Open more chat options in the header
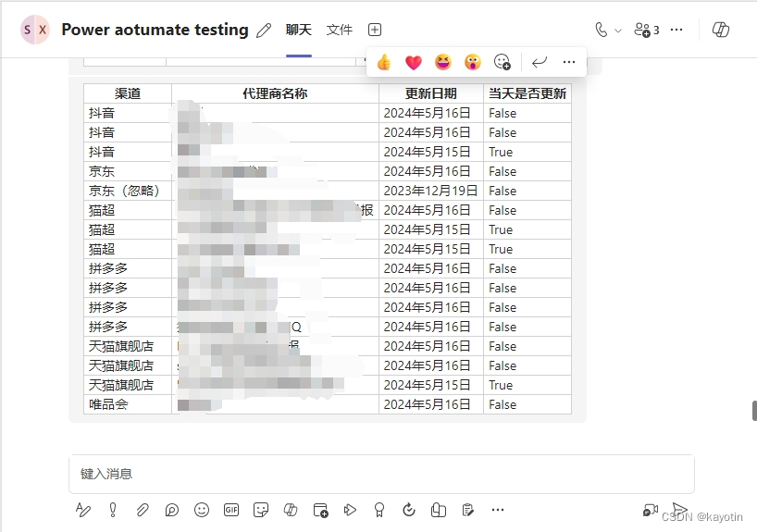 click(676, 30)
